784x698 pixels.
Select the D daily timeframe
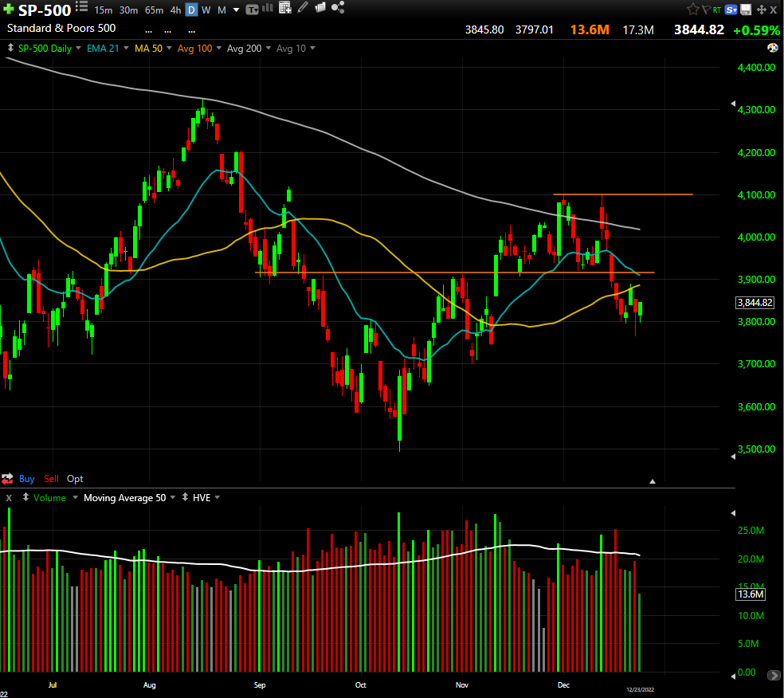click(191, 10)
